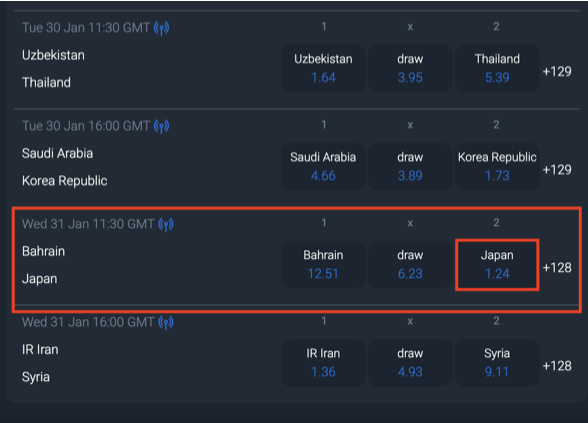Expand +128 markets for Bahrain vs Japan
This screenshot has width=588, height=423.
(557, 268)
